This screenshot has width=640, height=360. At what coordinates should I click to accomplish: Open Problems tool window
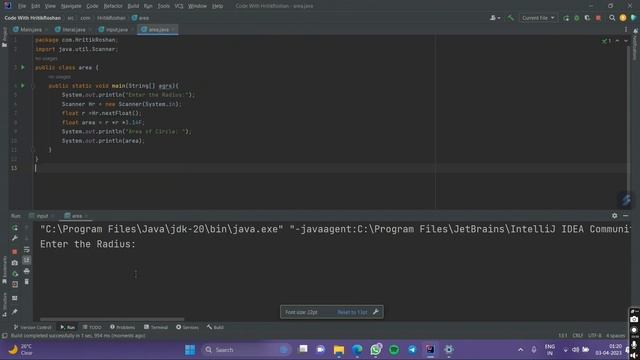click(x=122, y=327)
